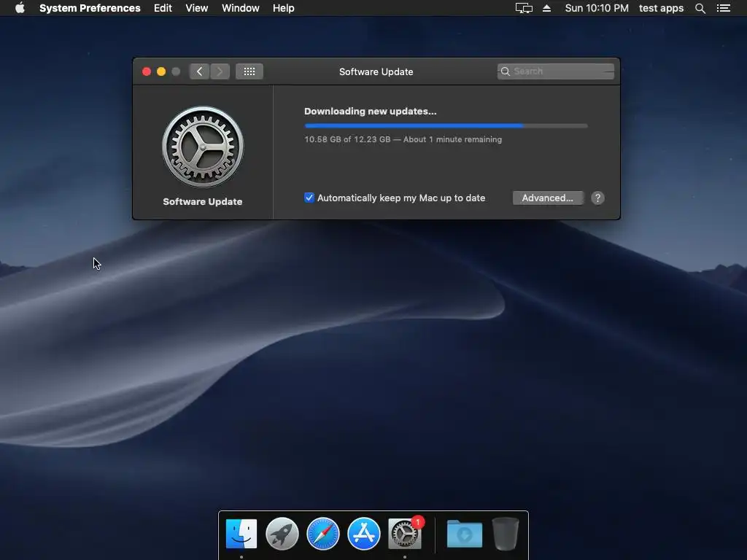Open App Store from the Dock

coord(364,534)
